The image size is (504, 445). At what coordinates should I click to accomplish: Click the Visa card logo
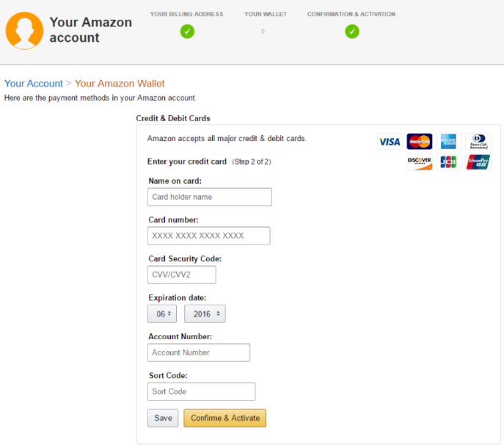[x=390, y=142]
